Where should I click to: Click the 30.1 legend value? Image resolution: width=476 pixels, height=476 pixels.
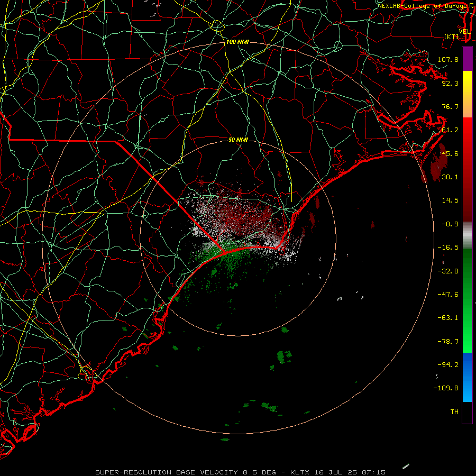click(450, 177)
